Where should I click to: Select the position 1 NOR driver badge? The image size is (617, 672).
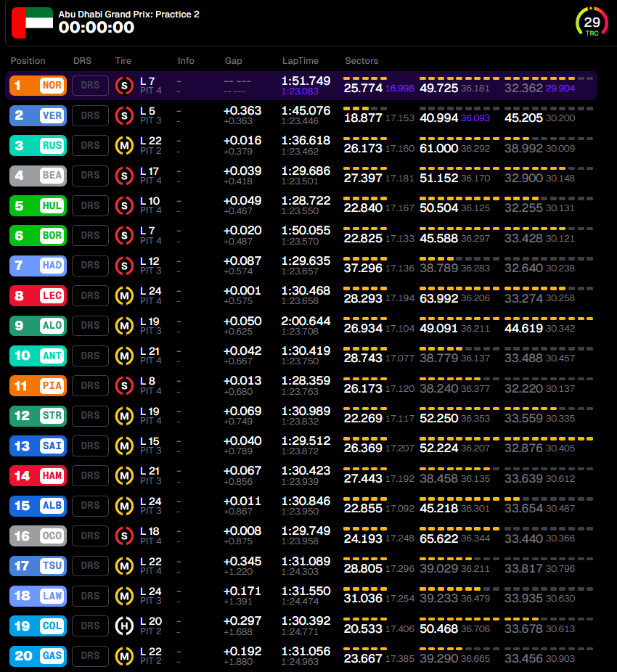(38, 86)
